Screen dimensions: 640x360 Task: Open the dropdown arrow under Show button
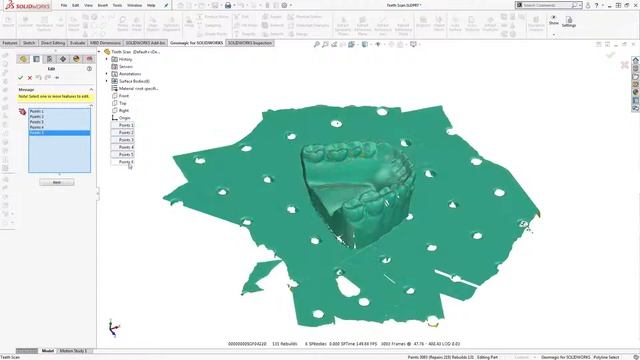[553, 35]
